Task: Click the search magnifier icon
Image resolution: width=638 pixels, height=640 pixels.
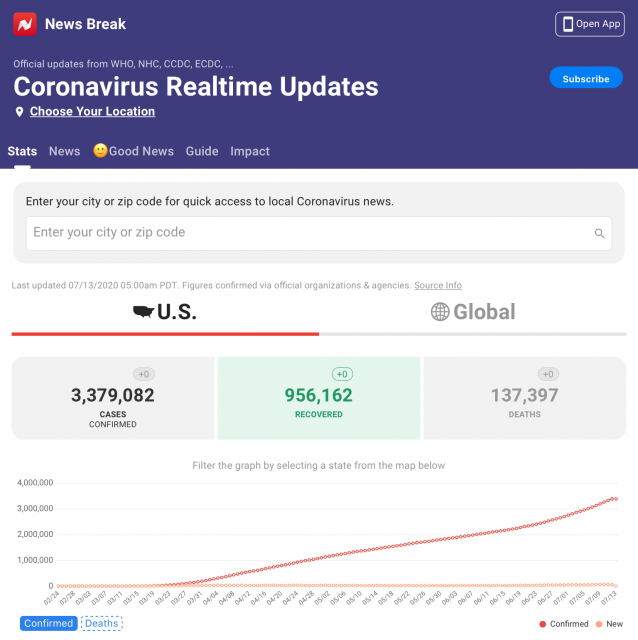Action: pos(600,233)
